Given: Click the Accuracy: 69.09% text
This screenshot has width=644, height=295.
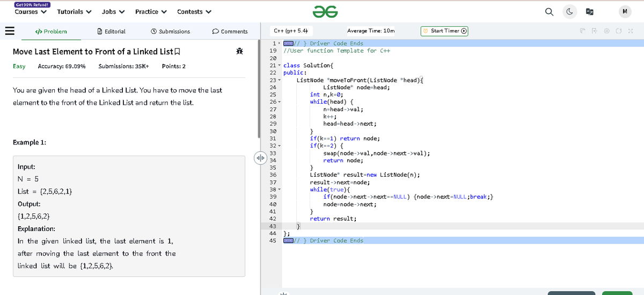Looking at the screenshot, I should click(62, 66).
